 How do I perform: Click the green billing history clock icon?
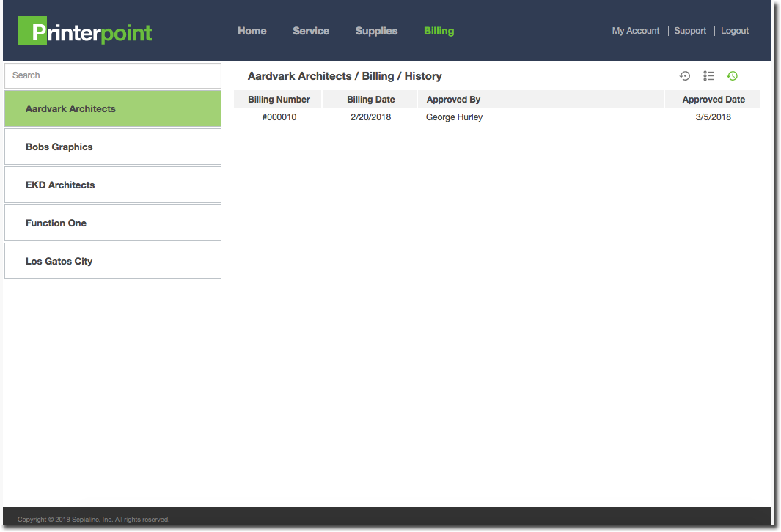click(x=732, y=75)
